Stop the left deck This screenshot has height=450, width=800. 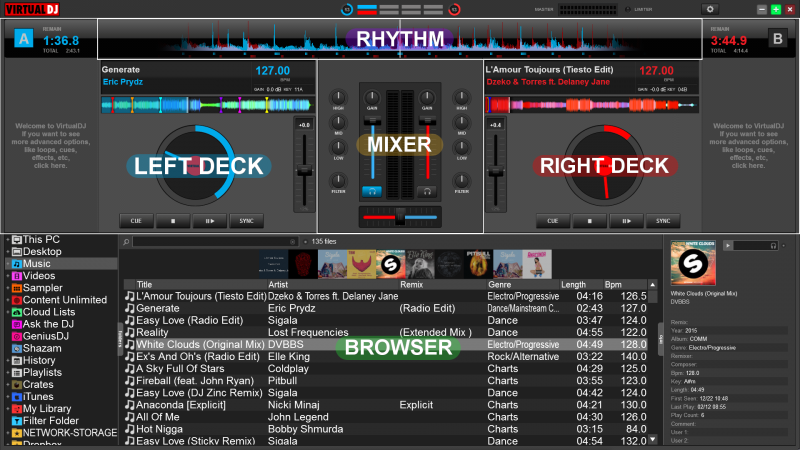tap(173, 221)
